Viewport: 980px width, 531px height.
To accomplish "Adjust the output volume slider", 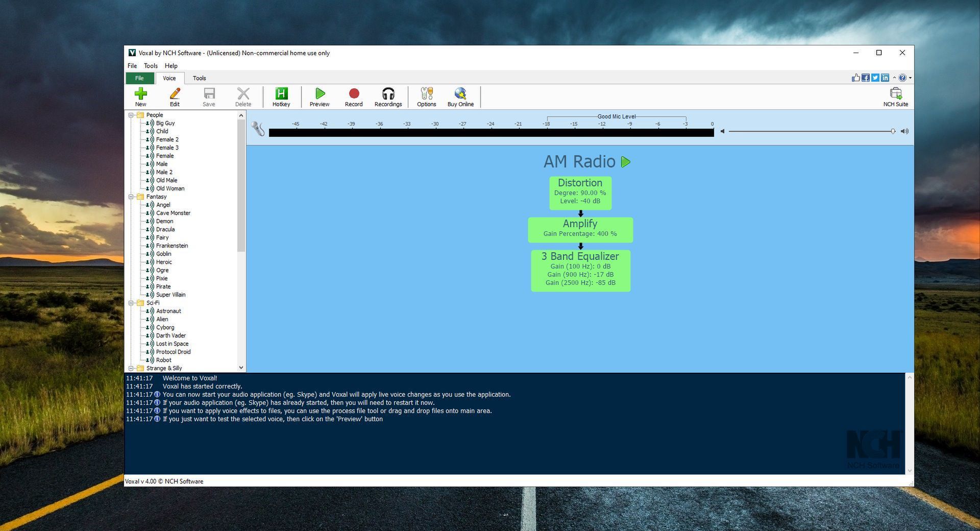I will click(x=893, y=131).
